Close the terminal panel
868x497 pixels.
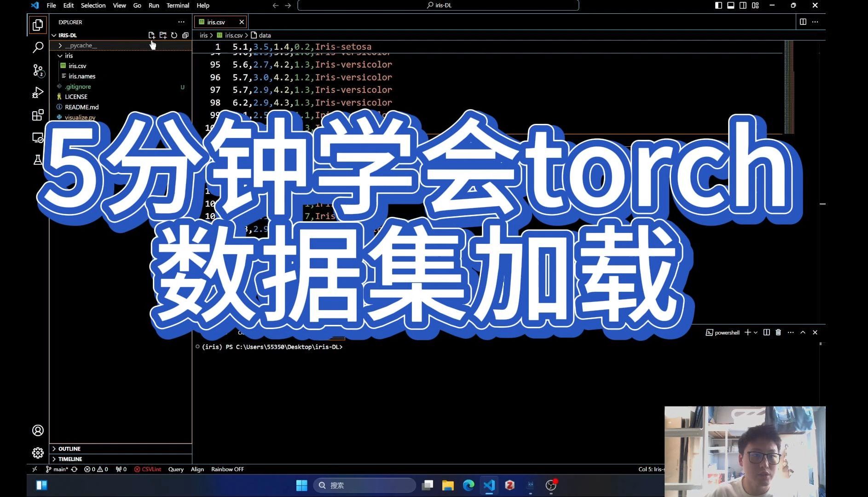tap(815, 332)
